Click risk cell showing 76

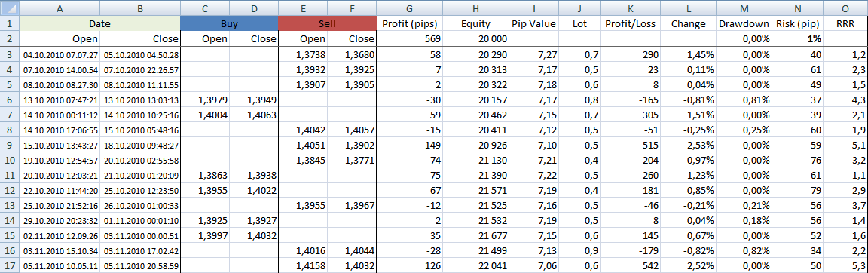798,161
